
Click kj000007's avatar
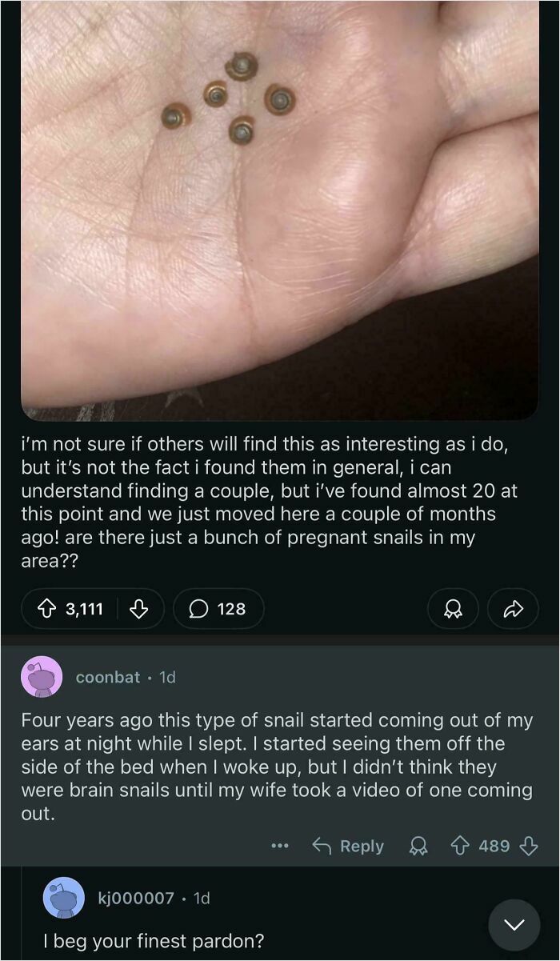(x=64, y=898)
